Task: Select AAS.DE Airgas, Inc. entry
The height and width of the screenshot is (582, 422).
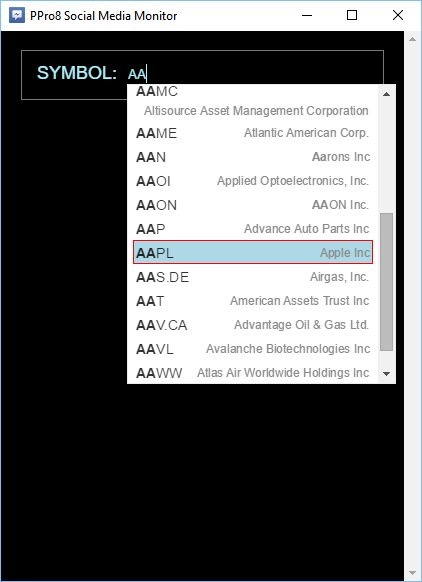Action: click(253, 277)
